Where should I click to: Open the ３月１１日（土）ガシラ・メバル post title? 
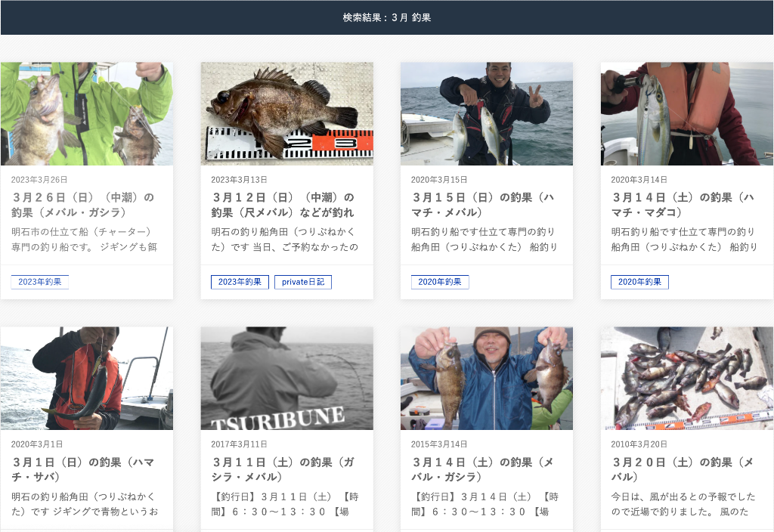(x=283, y=469)
